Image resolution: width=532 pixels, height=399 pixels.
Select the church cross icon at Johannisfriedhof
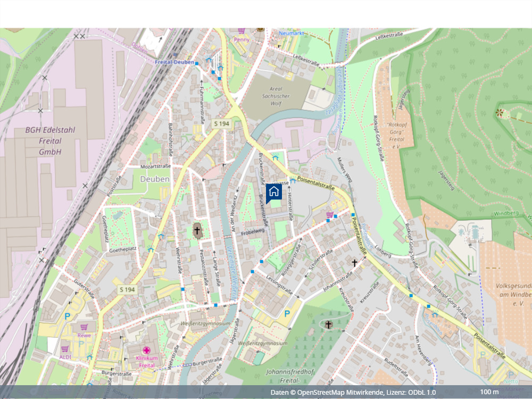click(x=328, y=325)
